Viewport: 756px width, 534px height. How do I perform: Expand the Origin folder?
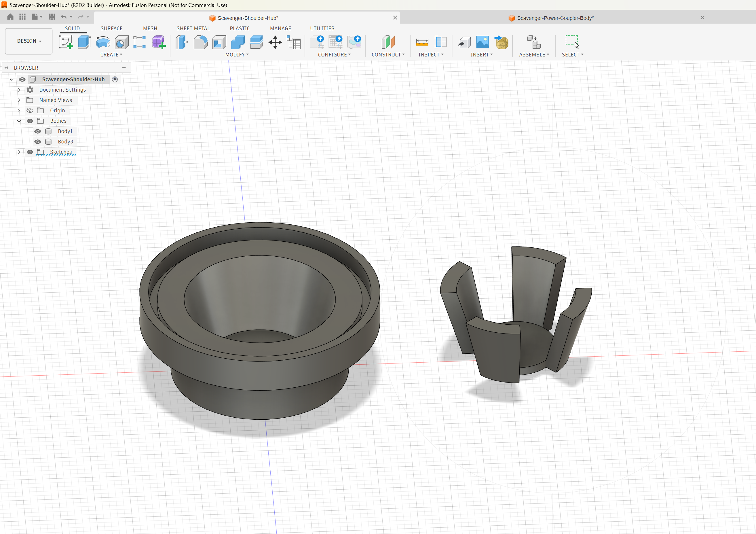(x=19, y=111)
